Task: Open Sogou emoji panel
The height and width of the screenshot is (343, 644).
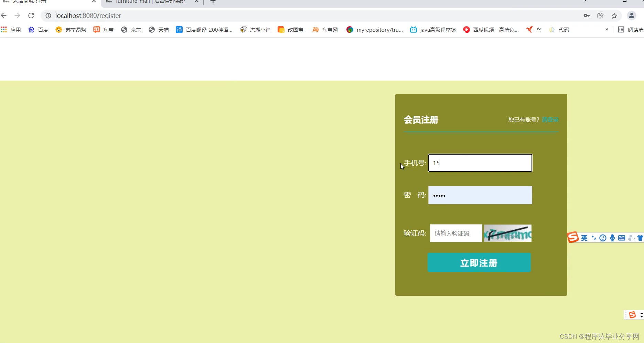Action: point(603,238)
